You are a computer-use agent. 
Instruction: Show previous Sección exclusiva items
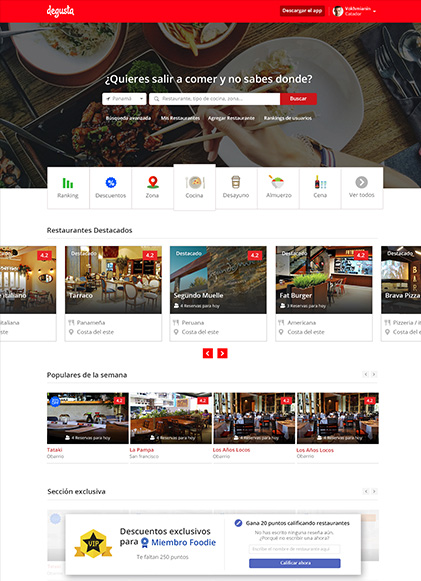366,491
